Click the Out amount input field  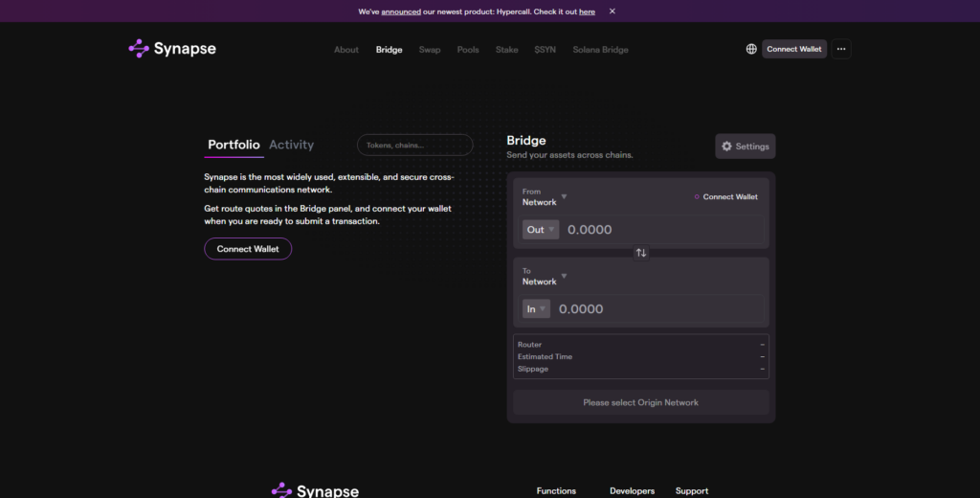662,230
